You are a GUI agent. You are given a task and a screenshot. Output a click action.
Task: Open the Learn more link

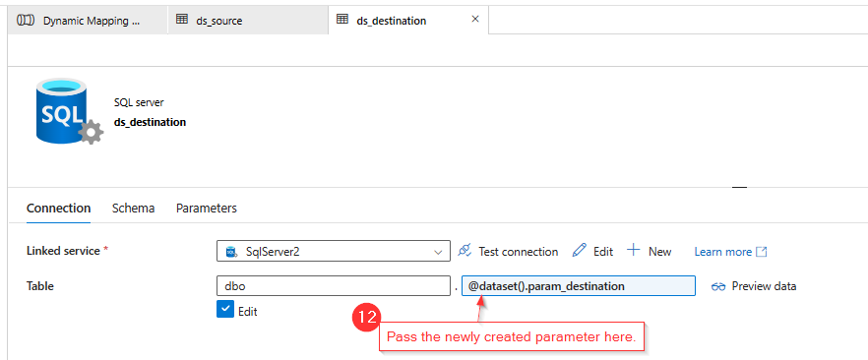[x=723, y=252]
